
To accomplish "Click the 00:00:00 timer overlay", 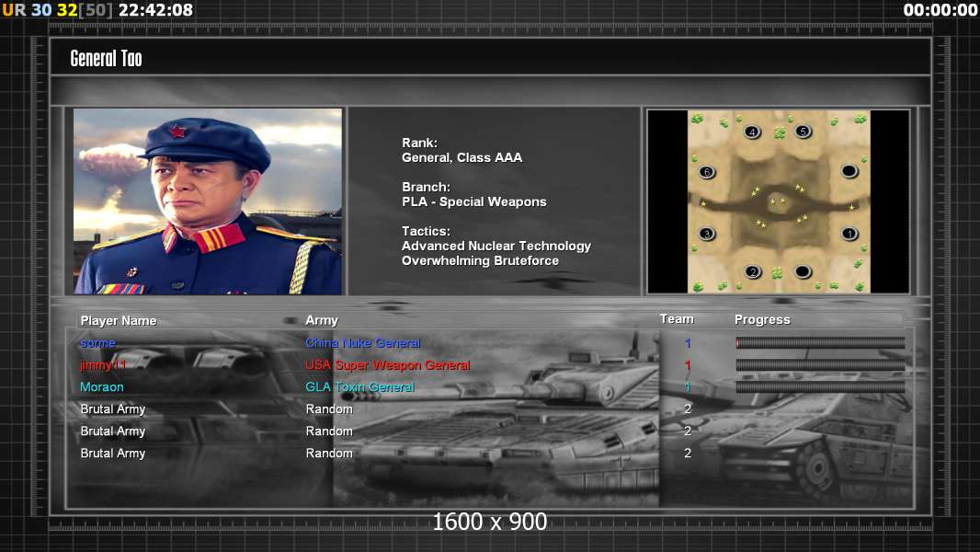I will click(x=940, y=10).
